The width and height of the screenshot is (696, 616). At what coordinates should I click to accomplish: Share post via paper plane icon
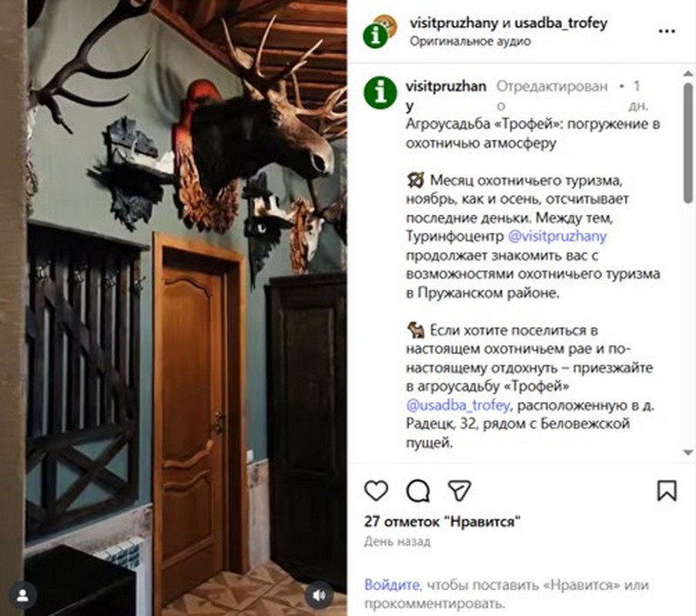(x=459, y=491)
